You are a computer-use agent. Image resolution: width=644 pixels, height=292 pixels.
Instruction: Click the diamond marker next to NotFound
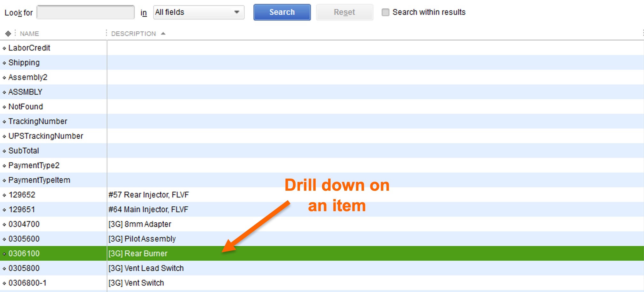pos(4,107)
